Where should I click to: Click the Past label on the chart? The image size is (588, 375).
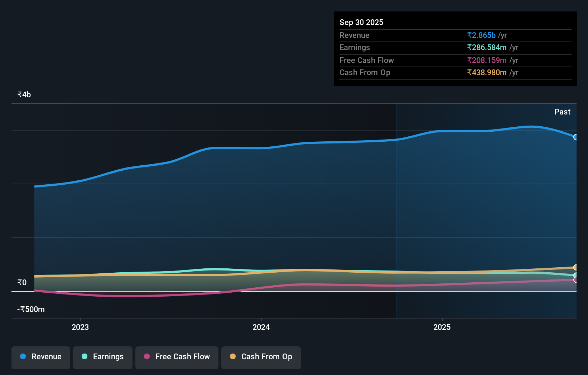562,112
